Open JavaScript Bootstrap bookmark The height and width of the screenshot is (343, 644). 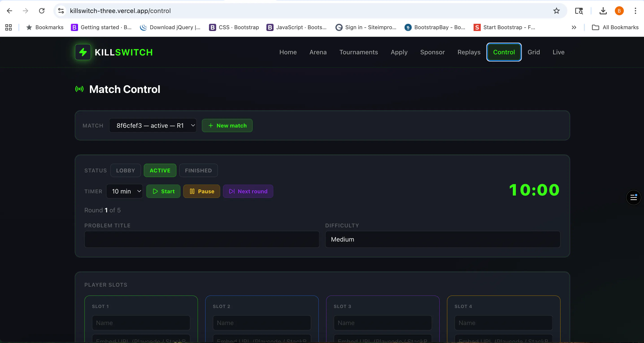(x=296, y=27)
